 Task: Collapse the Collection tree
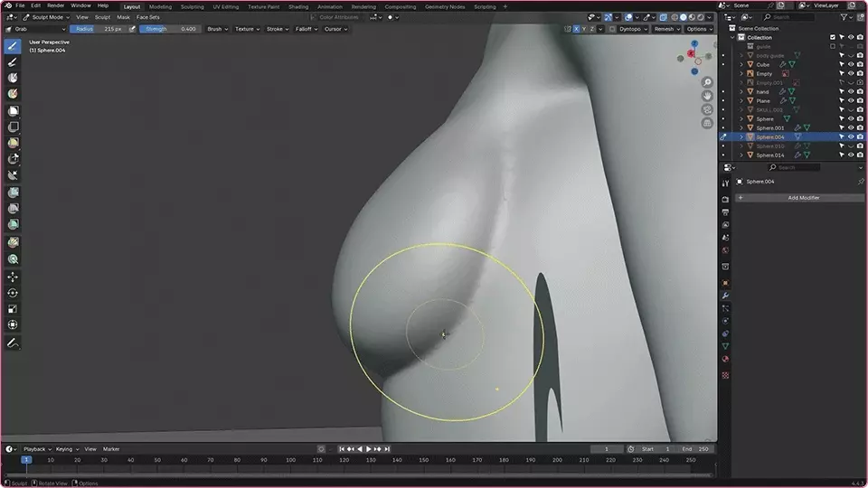click(733, 37)
